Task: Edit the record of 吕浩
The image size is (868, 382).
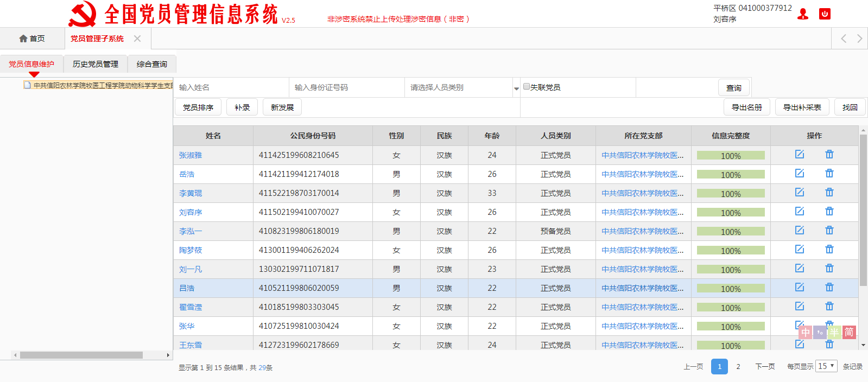Action: pos(800,287)
